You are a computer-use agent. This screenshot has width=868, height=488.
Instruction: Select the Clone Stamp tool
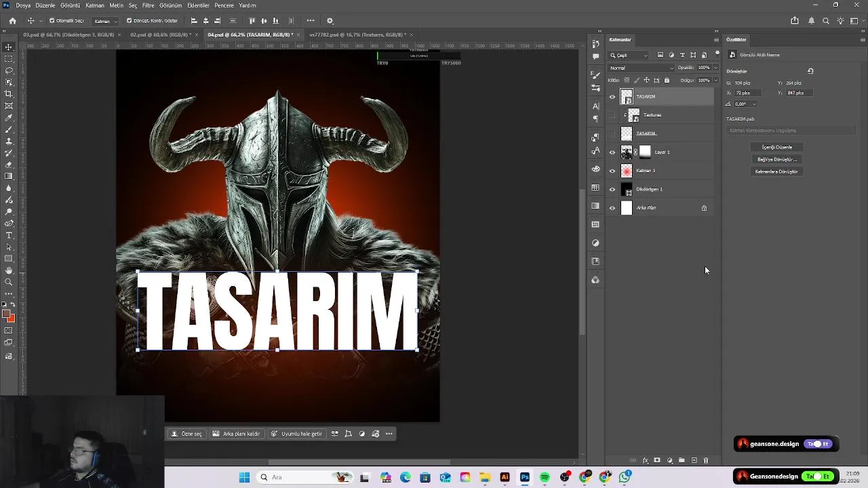tap(9, 141)
